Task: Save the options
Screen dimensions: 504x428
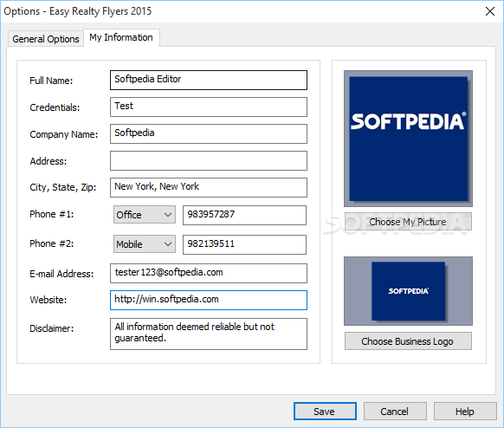Action: coord(325,412)
